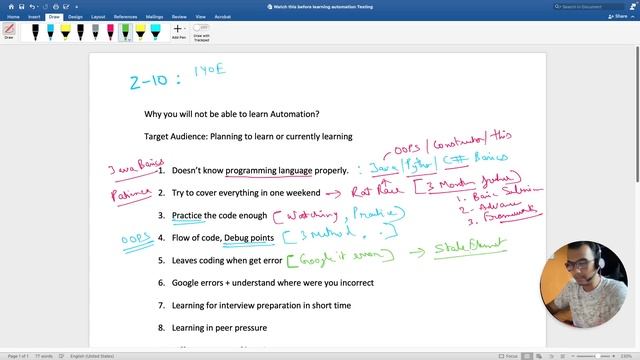The width and height of the screenshot is (640, 360).
Task: Click 'Doesn't know programming language properly.'
Action: point(260,171)
